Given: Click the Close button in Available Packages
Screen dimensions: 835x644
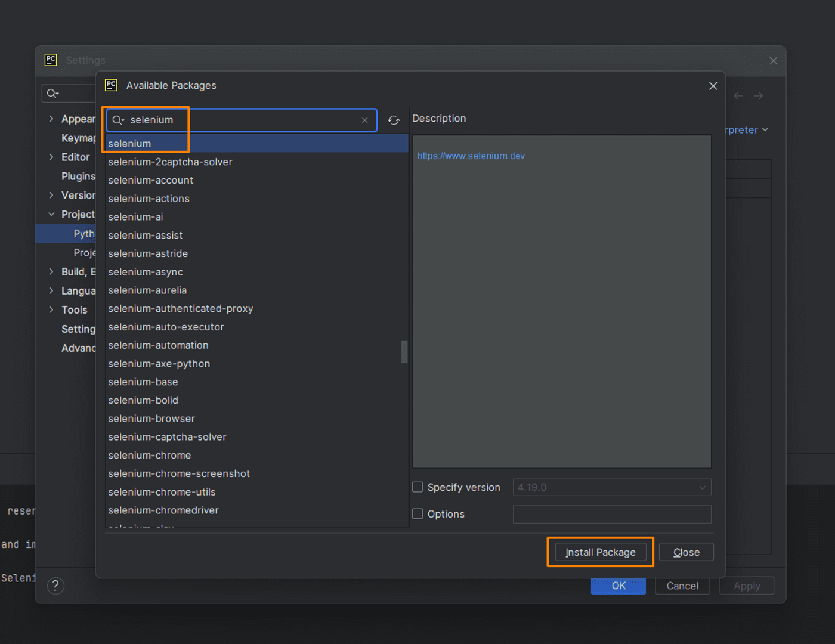Looking at the screenshot, I should 686,552.
